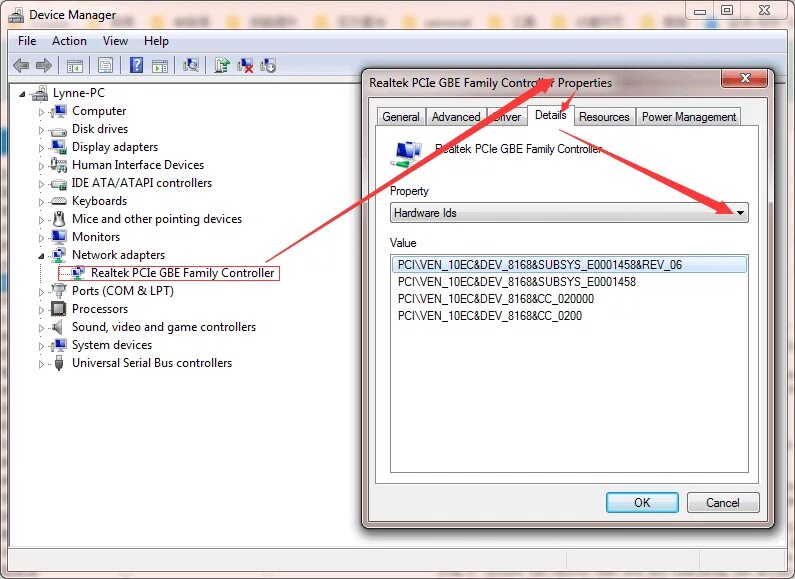
Task: Click the Uninstall device red-X toolbar icon
Action: click(x=245, y=65)
